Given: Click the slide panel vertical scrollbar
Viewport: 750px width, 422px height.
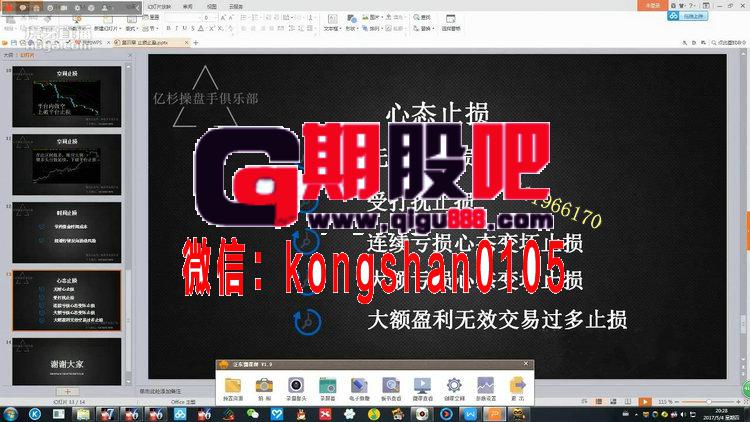Looking at the screenshot, I should coord(128,225).
